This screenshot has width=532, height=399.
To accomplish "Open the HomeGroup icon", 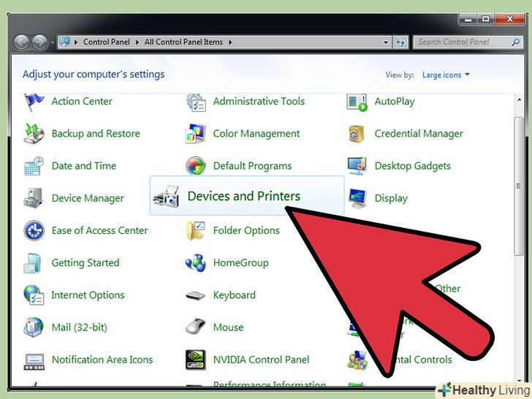I will coord(196,263).
